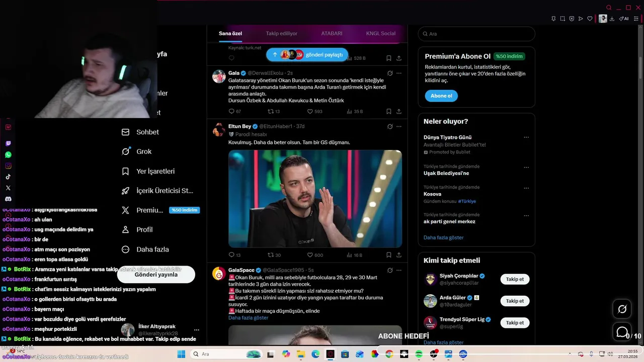This screenshot has width=644, height=362.
Task: Click the browser search magnifier icon
Action: [x=609, y=8]
